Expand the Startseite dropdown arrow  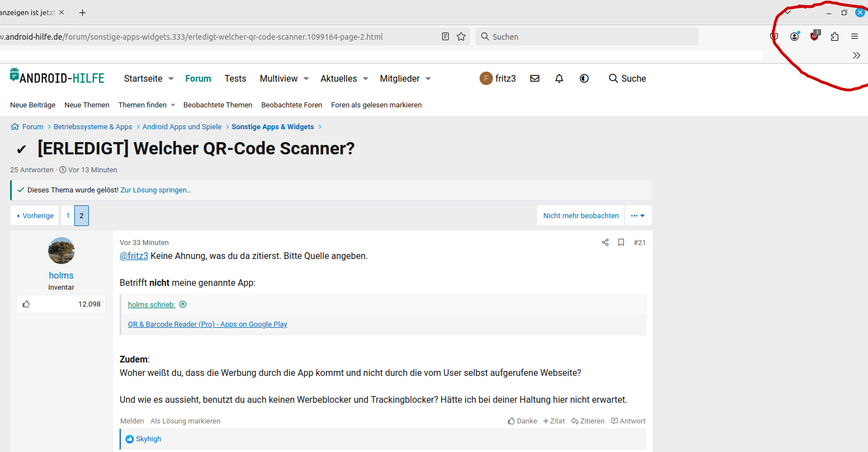point(171,79)
